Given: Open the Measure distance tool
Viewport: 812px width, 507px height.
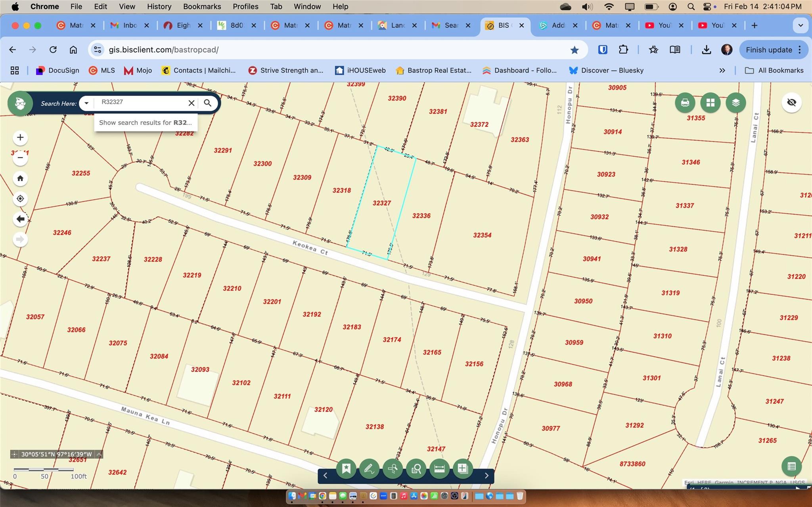Looking at the screenshot, I should coord(439,469).
